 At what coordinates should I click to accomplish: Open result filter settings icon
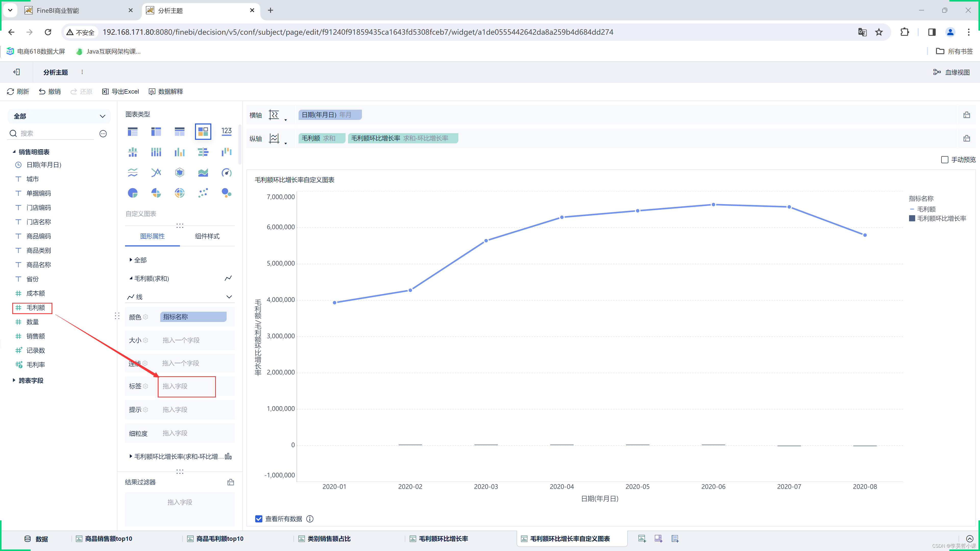click(230, 482)
